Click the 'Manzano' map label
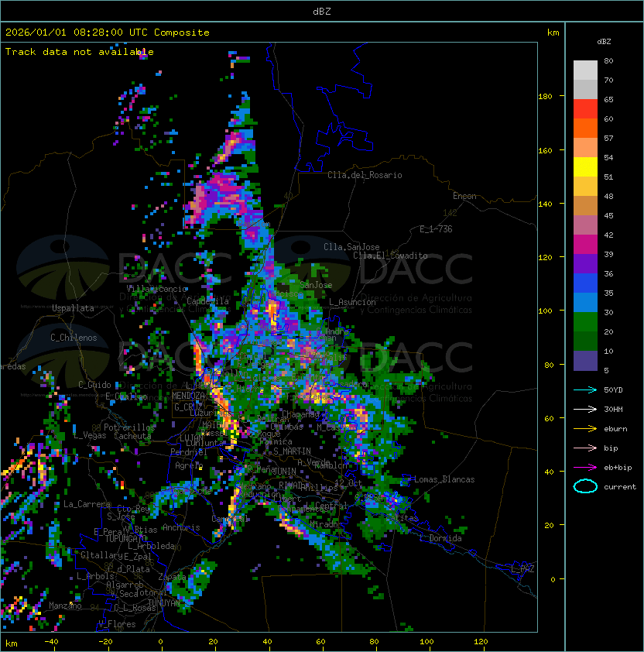The image size is (644, 652). pyautogui.click(x=65, y=606)
